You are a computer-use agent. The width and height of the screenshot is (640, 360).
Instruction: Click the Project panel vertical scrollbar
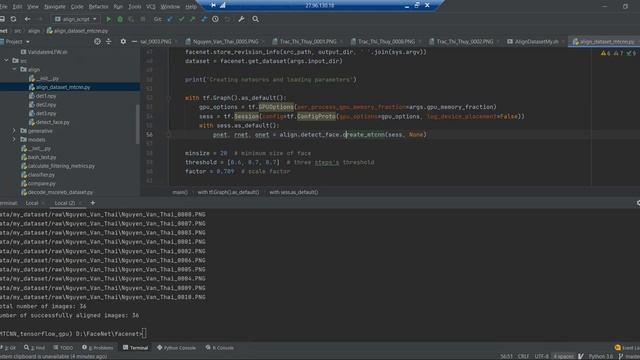click(138, 124)
